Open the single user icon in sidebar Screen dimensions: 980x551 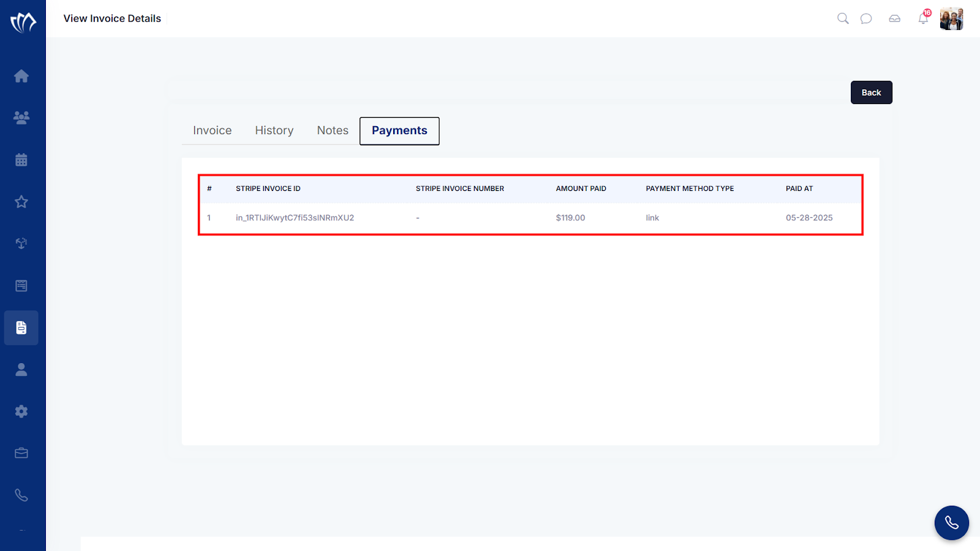21,369
